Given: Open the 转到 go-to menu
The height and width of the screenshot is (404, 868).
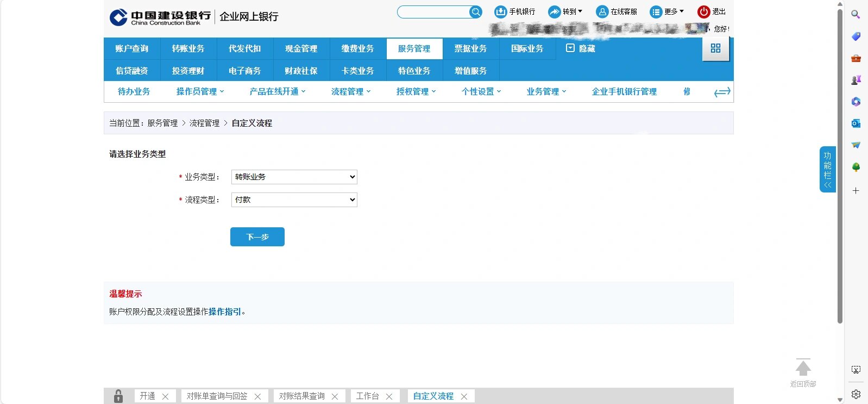Looking at the screenshot, I should tap(565, 11).
